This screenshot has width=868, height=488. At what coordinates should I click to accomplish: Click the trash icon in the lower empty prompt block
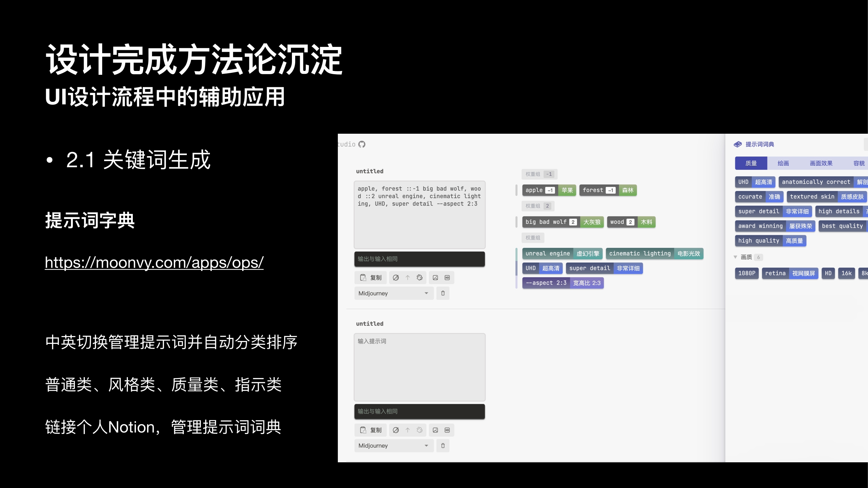pyautogui.click(x=443, y=446)
